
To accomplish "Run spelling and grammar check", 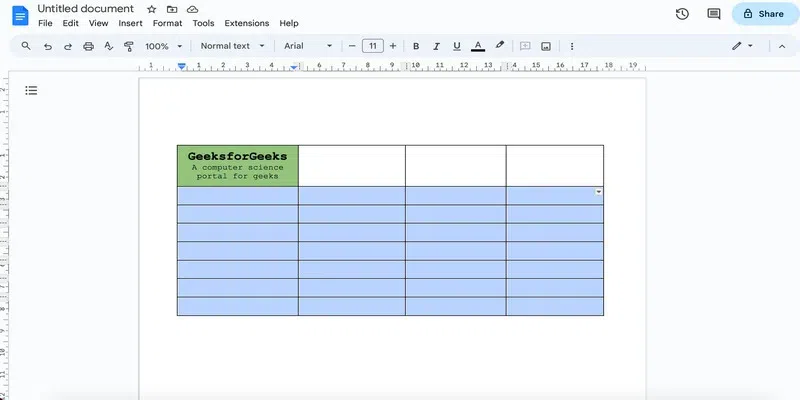I will (x=109, y=46).
